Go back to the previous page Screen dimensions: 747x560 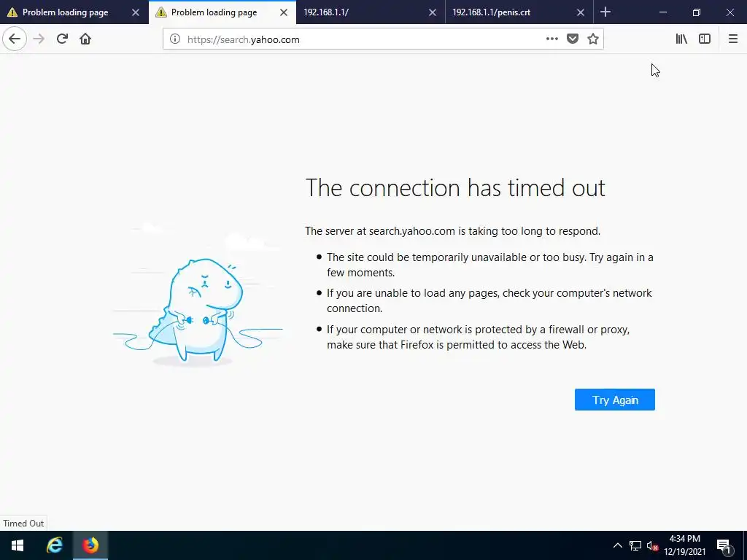click(15, 39)
